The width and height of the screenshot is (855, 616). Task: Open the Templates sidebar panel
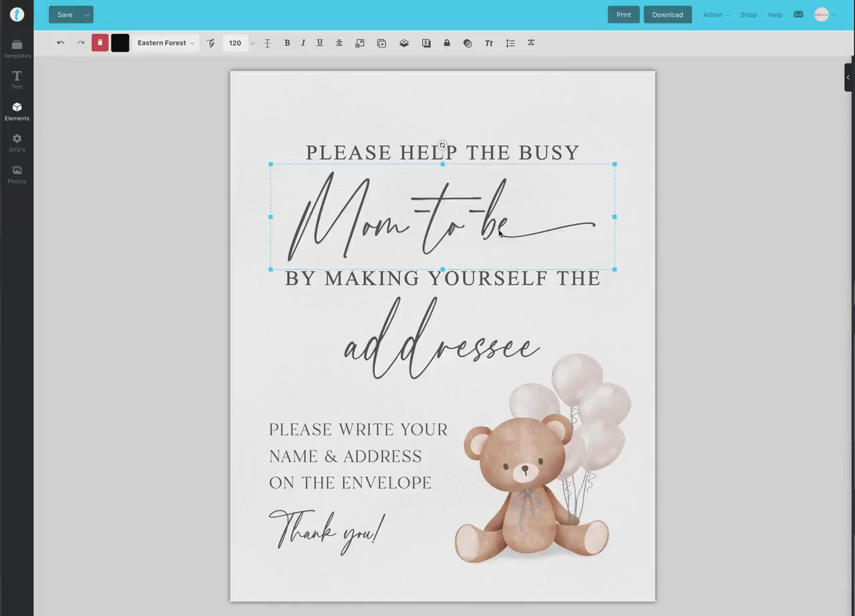[17, 49]
